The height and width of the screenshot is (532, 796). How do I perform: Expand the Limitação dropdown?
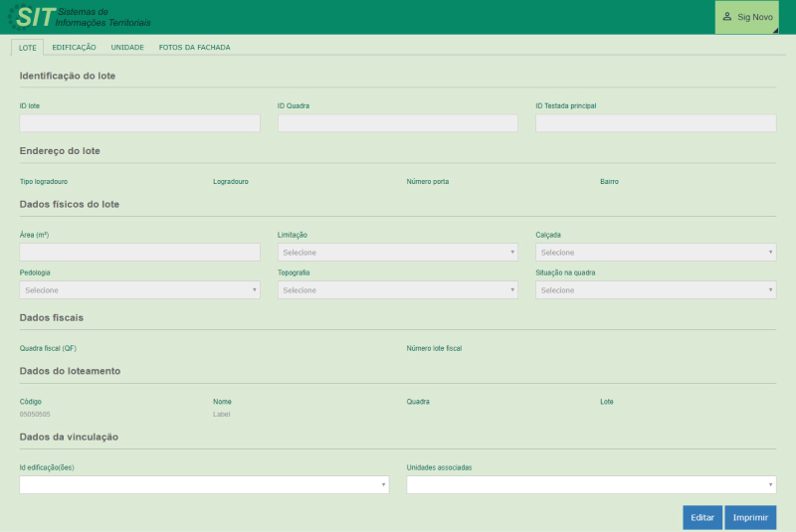coord(397,253)
